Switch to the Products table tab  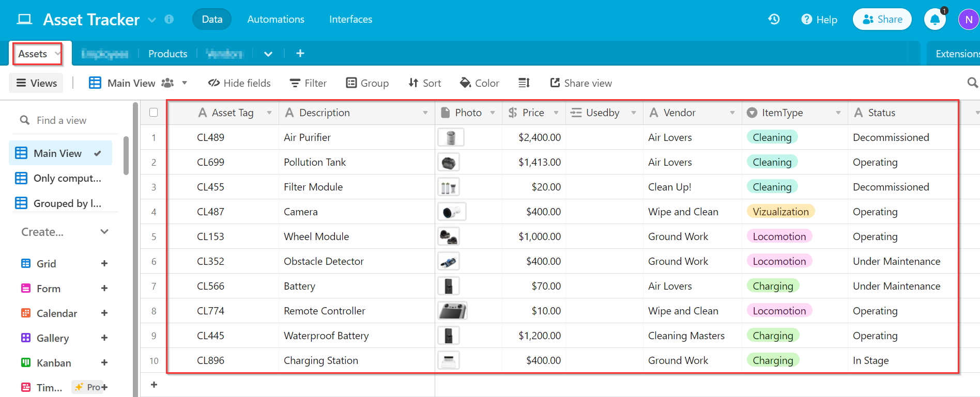(167, 54)
